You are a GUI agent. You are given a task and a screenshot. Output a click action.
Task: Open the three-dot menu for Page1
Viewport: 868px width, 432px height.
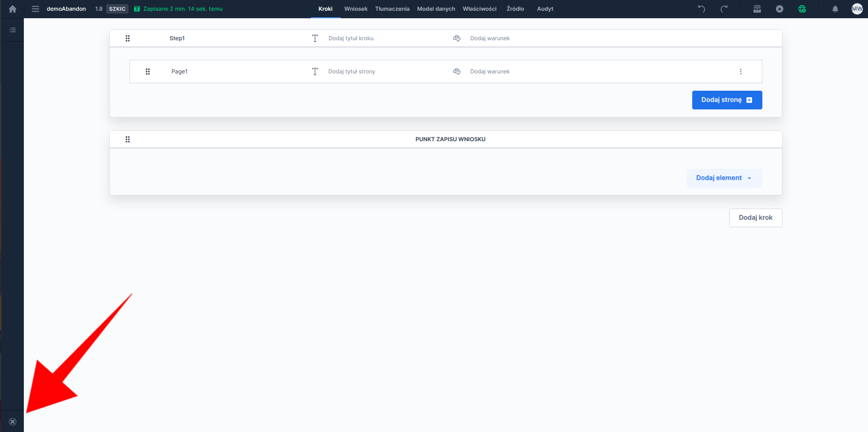pos(740,72)
